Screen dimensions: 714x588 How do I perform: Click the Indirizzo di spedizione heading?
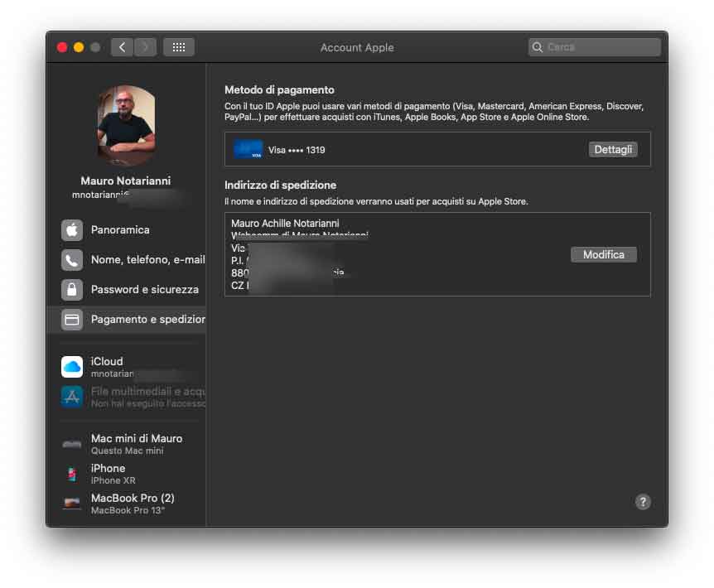280,186
